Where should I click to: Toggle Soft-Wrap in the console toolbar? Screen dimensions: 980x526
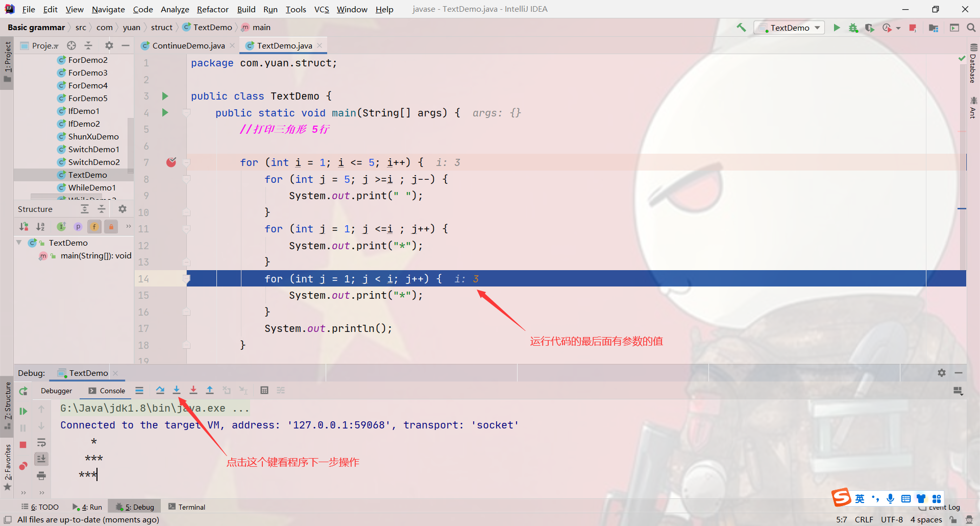pyautogui.click(x=41, y=443)
